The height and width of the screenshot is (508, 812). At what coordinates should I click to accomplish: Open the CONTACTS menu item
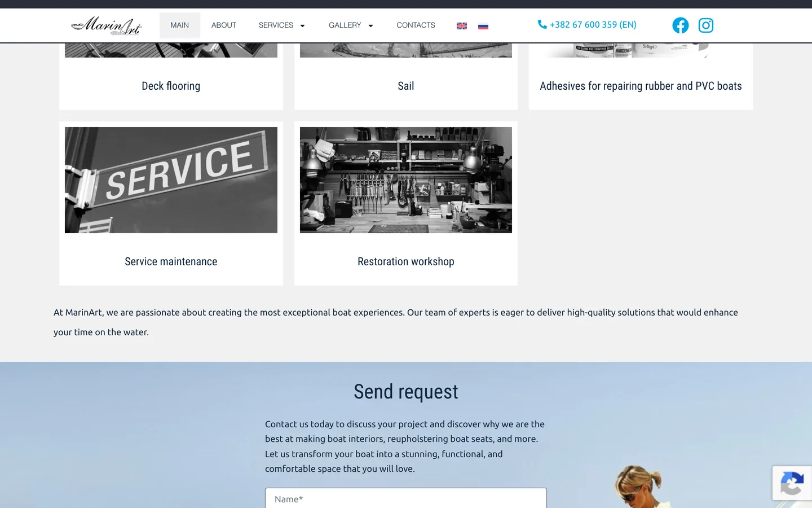tap(416, 25)
